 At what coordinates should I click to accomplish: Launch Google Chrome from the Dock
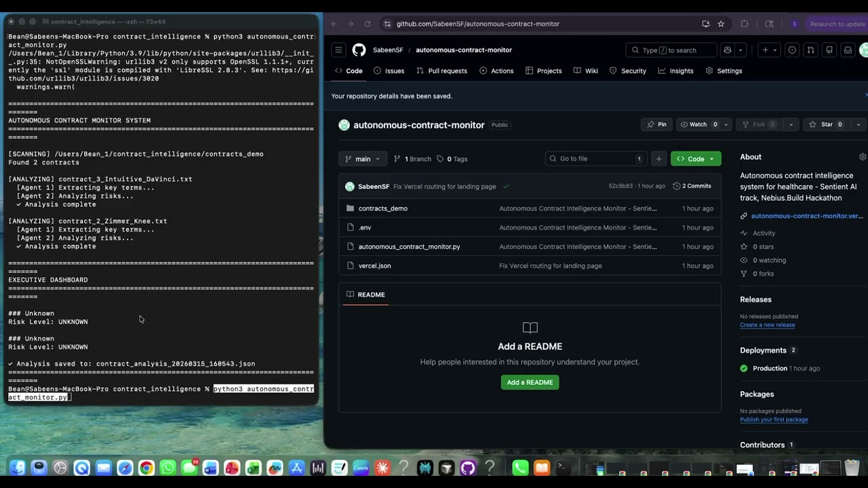(x=146, y=468)
